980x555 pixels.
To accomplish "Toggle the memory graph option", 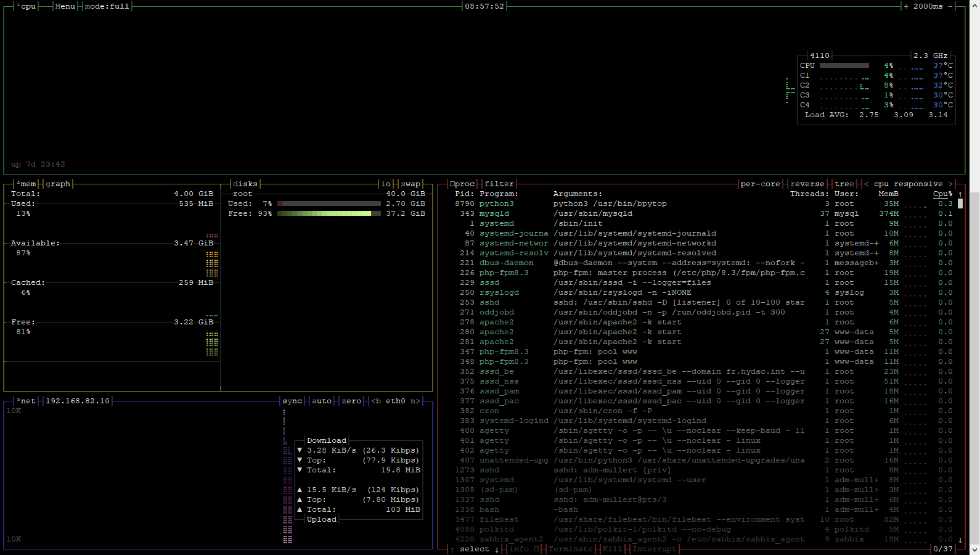I will 58,184.
